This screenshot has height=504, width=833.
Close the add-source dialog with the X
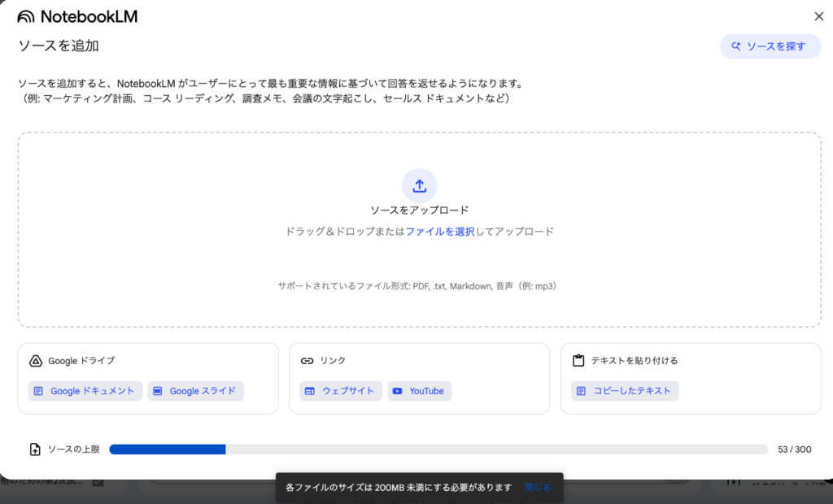(818, 16)
